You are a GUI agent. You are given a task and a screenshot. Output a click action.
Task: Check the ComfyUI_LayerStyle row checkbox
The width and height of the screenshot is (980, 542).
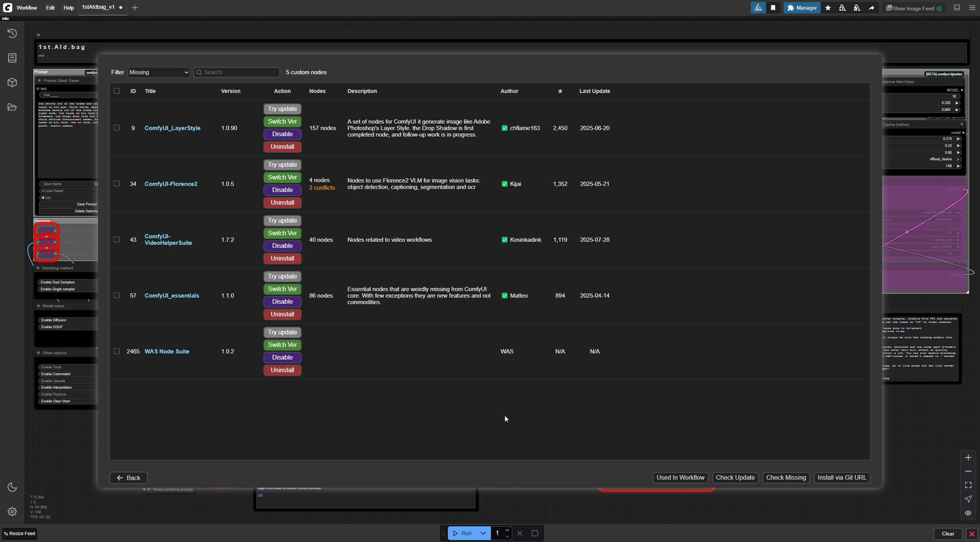tap(117, 128)
